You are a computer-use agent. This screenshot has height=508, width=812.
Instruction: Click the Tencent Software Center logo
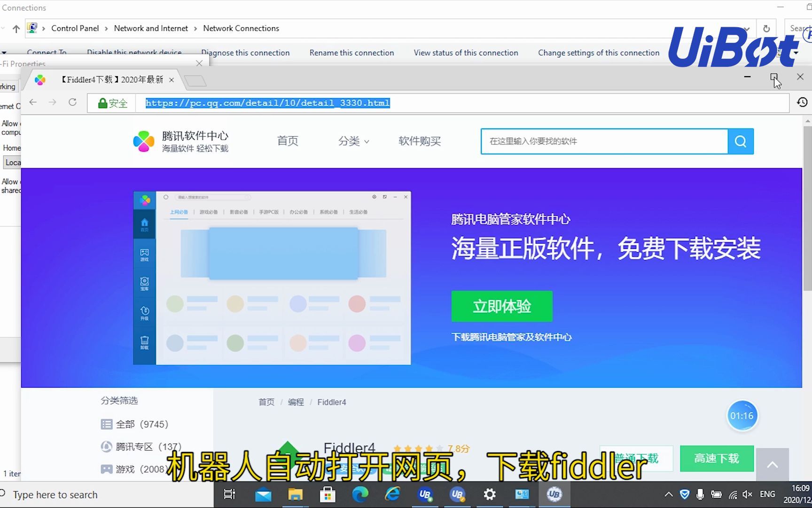pyautogui.click(x=181, y=141)
